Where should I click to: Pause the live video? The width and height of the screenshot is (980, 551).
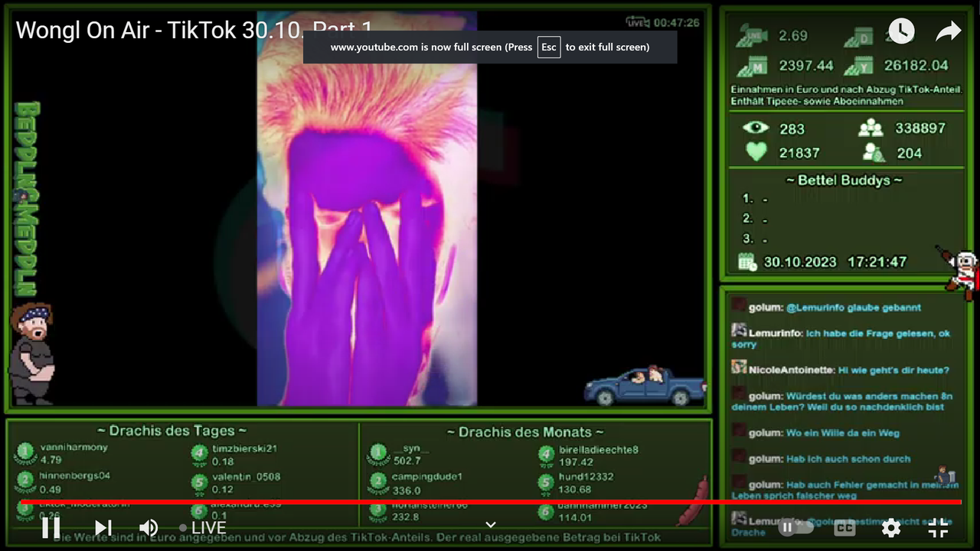(51, 527)
